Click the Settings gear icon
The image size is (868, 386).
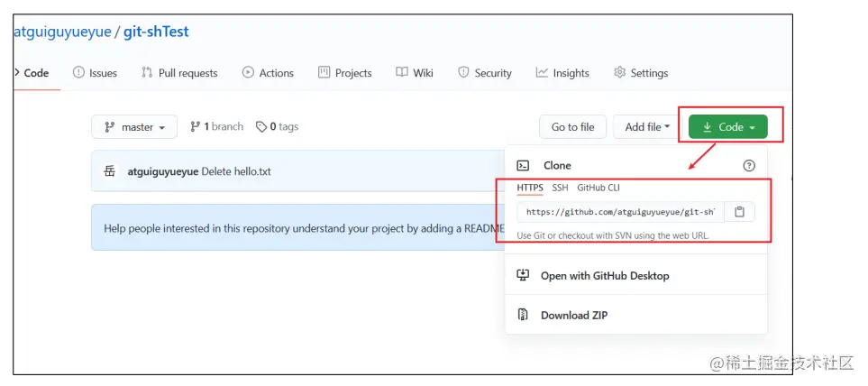click(x=620, y=72)
